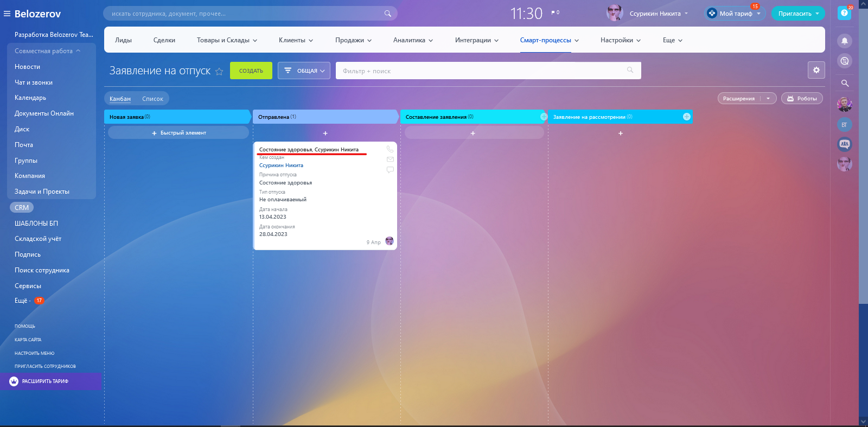Click the envelope icon on the vacation card
The image size is (868, 427).
[x=390, y=160]
